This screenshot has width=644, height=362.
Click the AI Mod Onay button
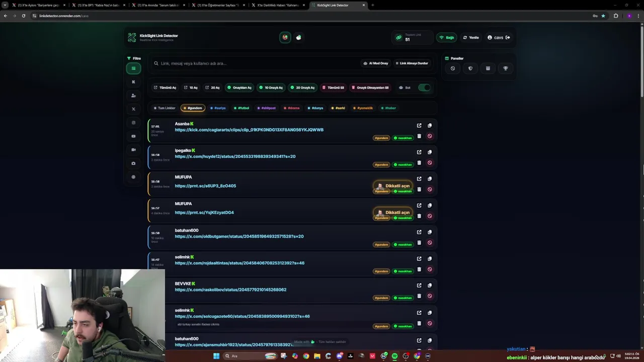point(376,63)
